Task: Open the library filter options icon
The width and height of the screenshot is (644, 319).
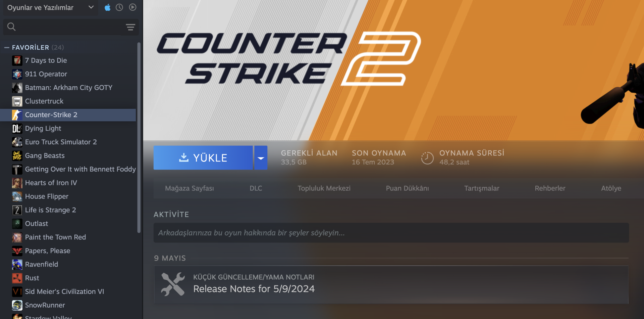Action: [130, 27]
